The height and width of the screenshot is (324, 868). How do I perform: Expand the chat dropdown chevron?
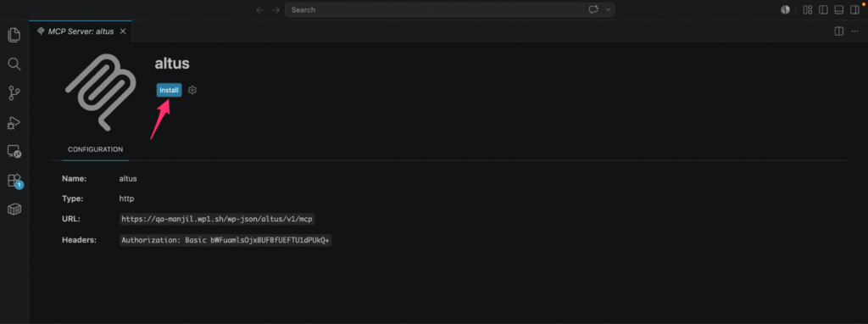(609, 10)
